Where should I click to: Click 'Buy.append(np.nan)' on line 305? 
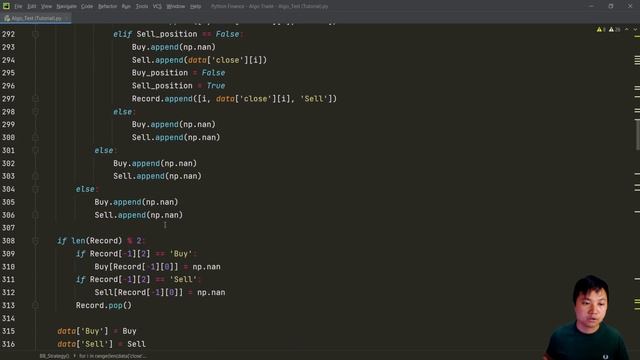136,202
